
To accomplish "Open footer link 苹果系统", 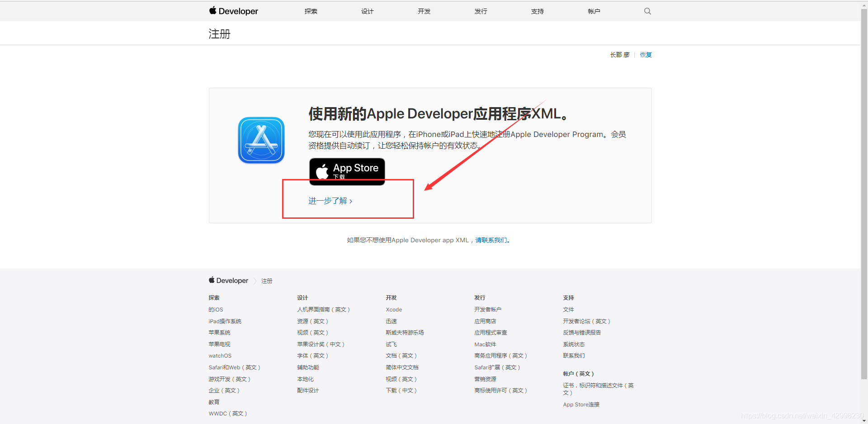I will [x=219, y=333].
